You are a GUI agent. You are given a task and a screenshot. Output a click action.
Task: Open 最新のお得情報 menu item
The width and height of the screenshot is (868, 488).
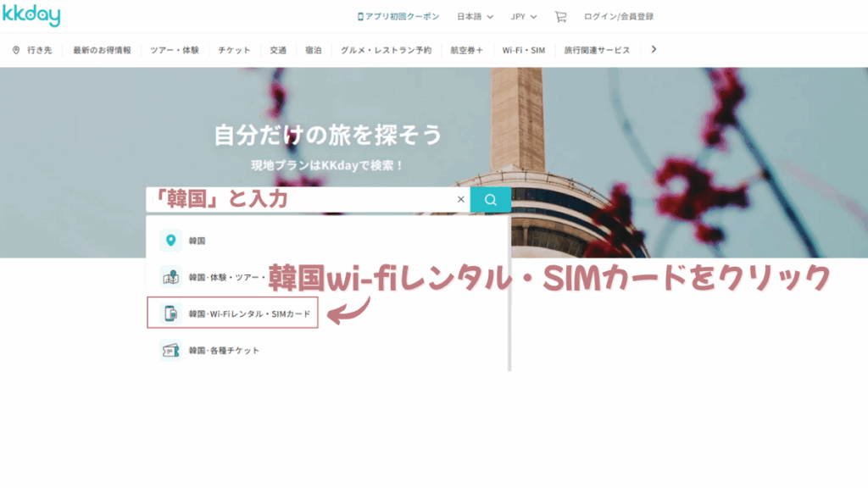point(102,50)
